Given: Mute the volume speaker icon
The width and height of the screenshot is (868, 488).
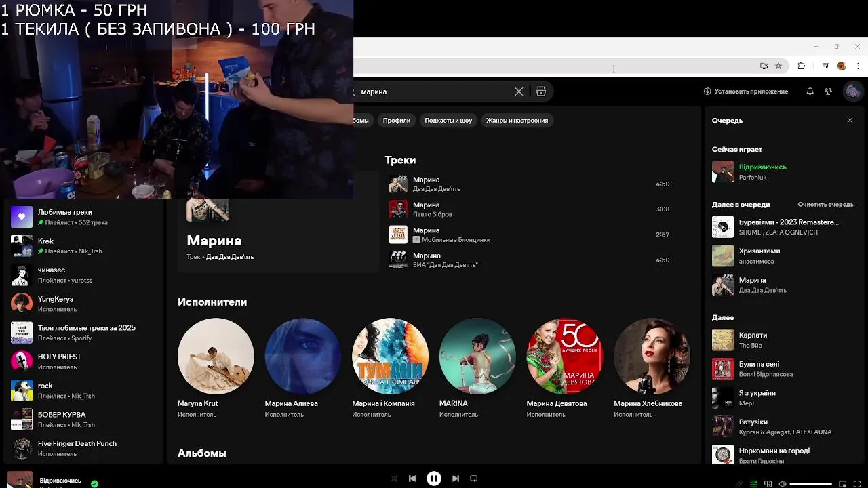Looking at the screenshot, I should [x=783, y=484].
